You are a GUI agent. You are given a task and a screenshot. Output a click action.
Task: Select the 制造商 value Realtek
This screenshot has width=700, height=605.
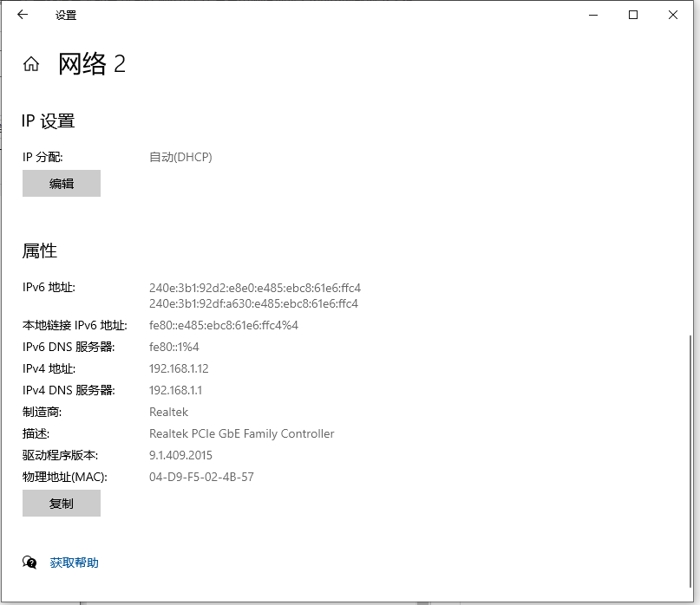pos(168,412)
